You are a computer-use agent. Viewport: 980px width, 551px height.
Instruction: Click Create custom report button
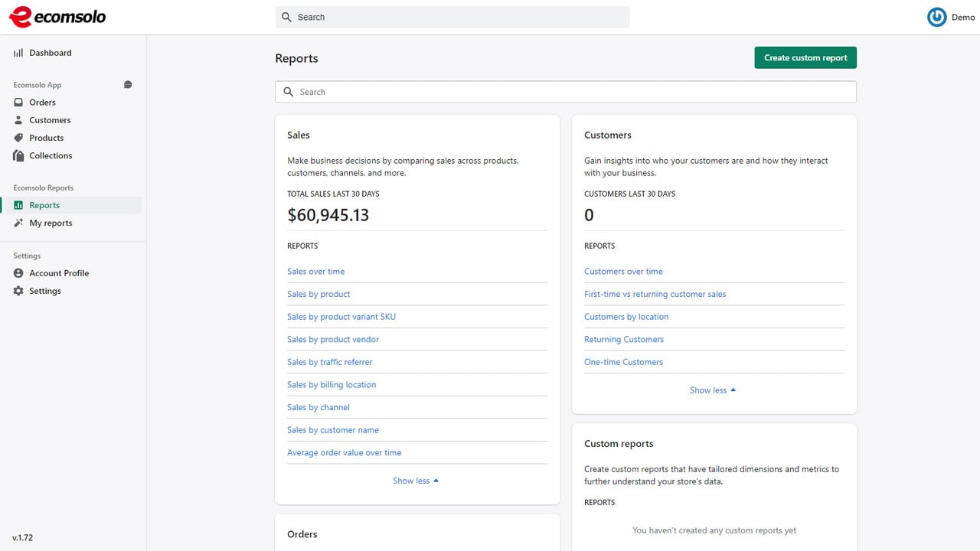pos(805,57)
